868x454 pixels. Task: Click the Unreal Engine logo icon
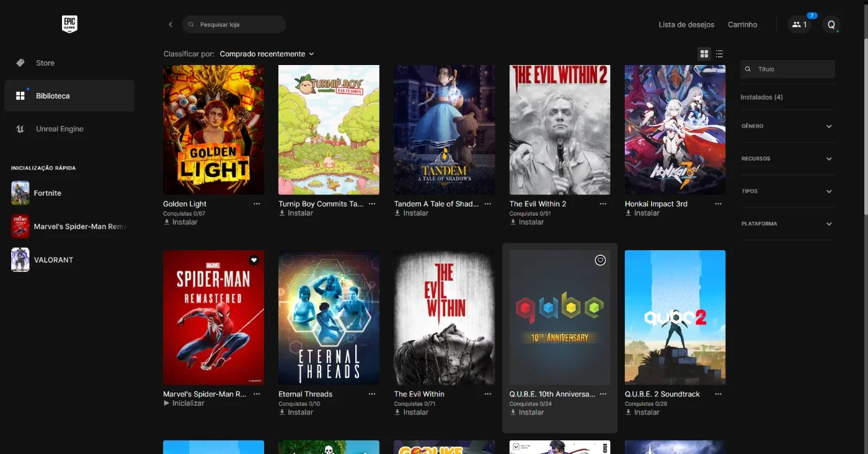(x=20, y=129)
